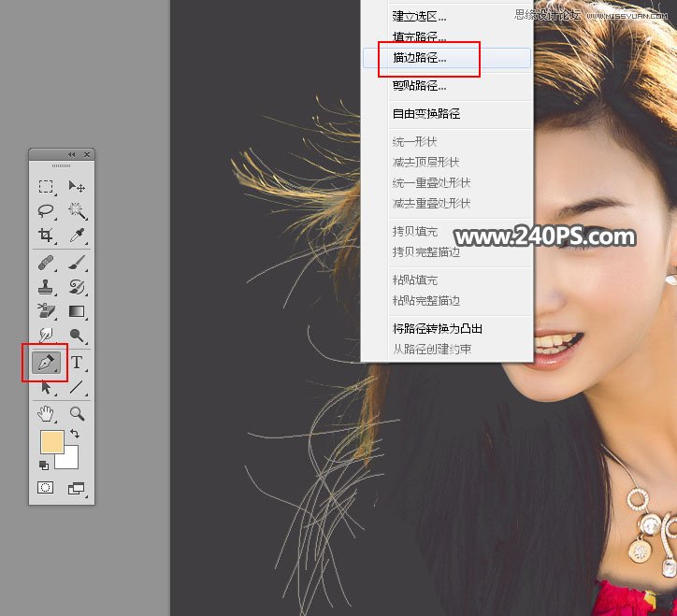Click the disabled 统一重叠处形状 entry
Screen dimensions: 677x616
pyautogui.click(x=447, y=183)
